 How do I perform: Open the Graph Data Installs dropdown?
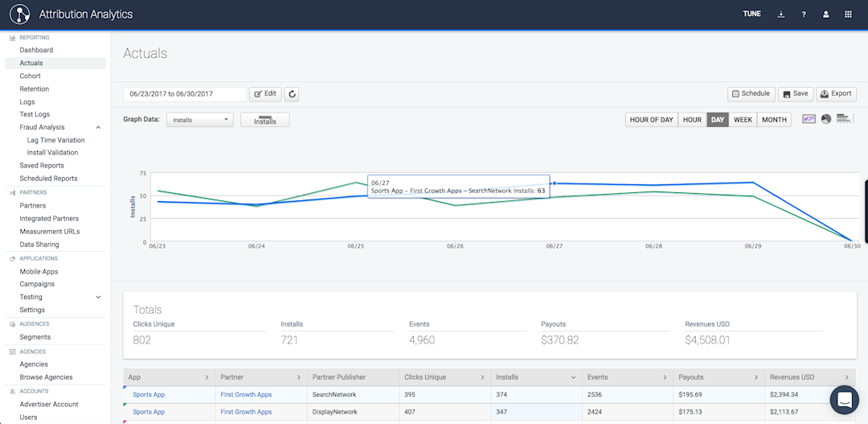click(199, 120)
